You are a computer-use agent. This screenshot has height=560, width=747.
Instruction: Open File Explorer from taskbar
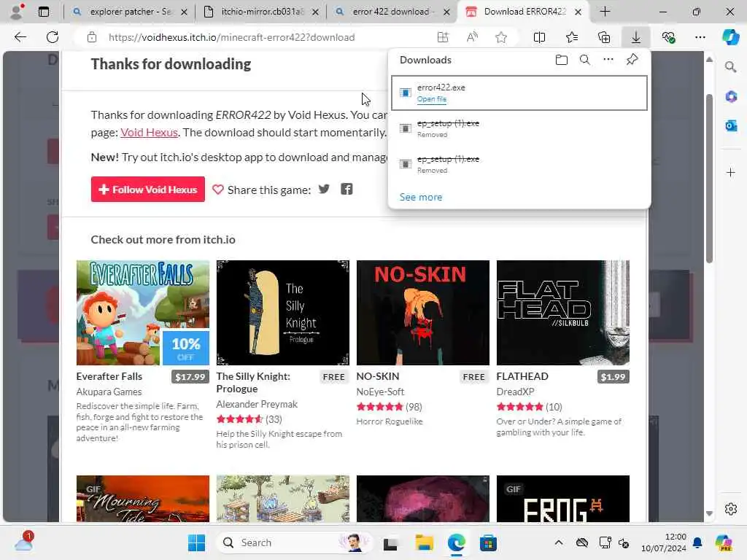click(424, 542)
